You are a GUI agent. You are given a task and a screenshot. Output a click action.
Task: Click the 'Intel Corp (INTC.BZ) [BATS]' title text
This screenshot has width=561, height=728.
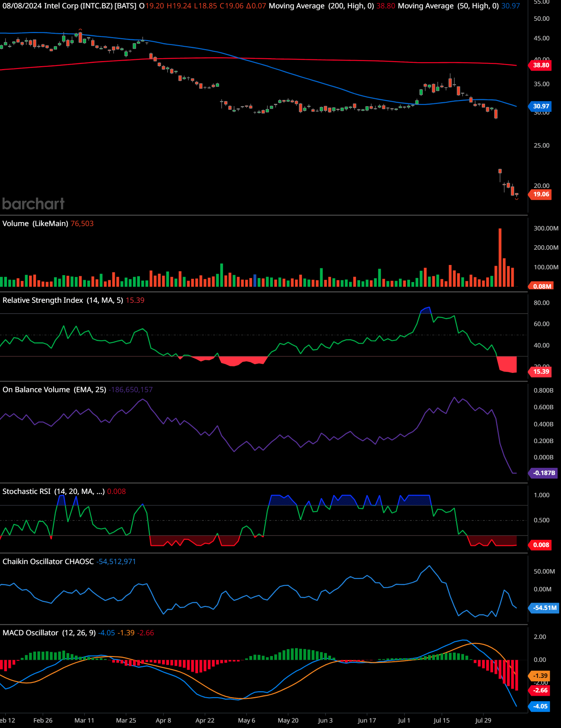[x=90, y=6]
